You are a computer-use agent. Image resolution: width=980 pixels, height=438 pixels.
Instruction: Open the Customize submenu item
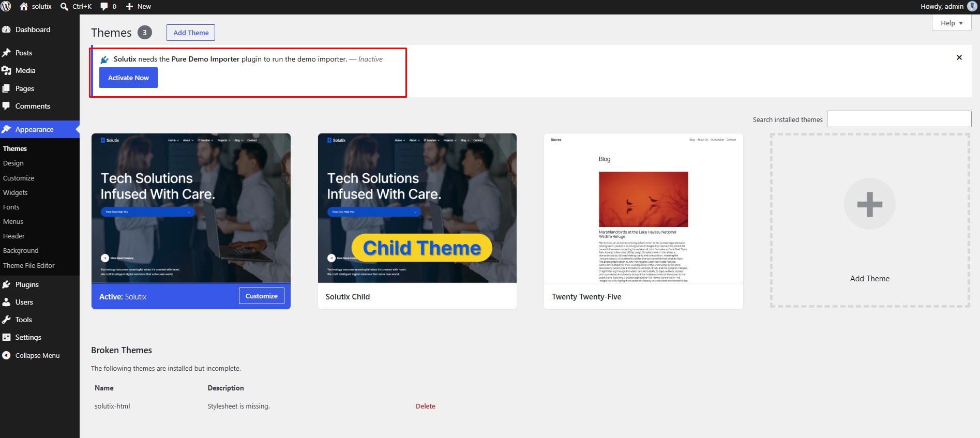[x=19, y=178]
